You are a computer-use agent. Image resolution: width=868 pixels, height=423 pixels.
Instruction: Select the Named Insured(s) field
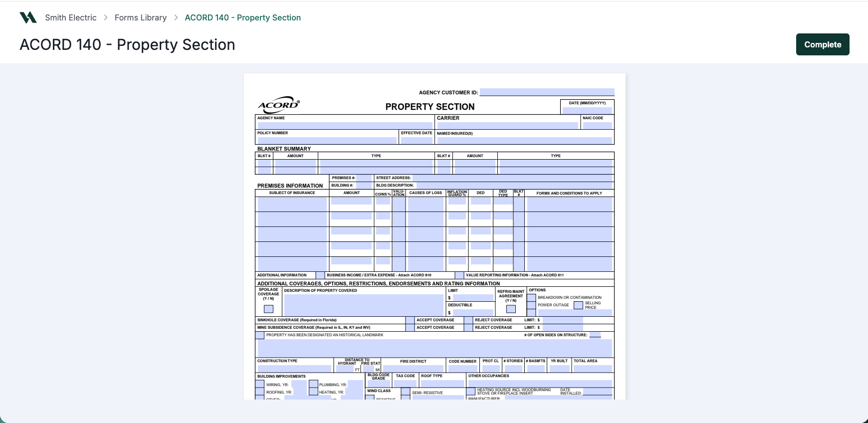point(525,141)
